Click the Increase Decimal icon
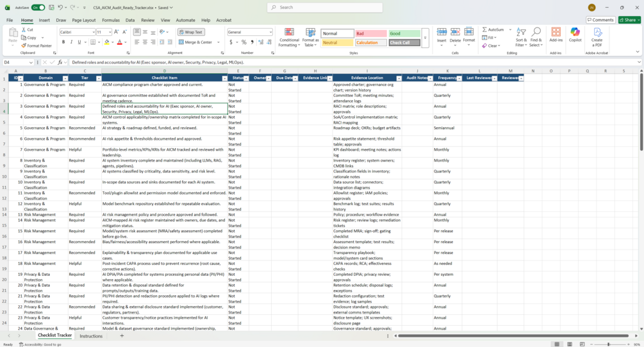The height and width of the screenshot is (347, 644). point(261,42)
